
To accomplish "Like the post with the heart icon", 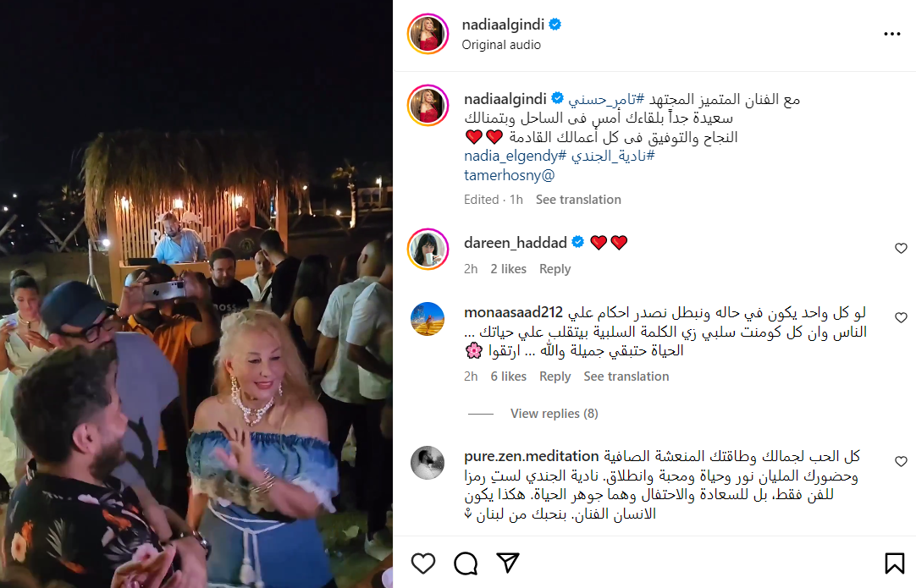I will (x=423, y=563).
